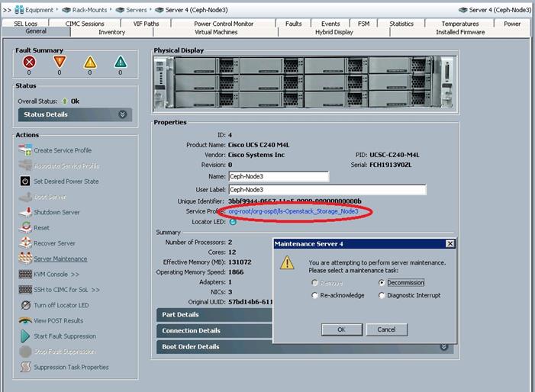The image size is (535, 392).
Task: Click the Suppression Task Properties icon
Action: coord(25,367)
